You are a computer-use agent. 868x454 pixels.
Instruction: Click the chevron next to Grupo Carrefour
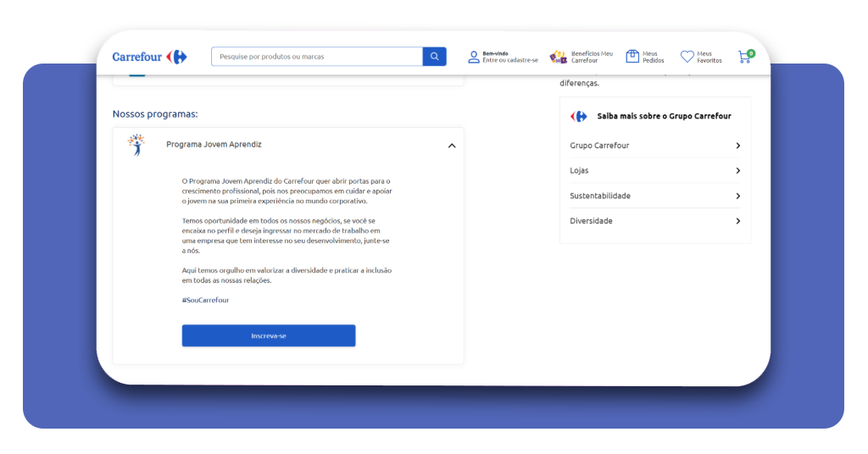[x=738, y=146]
